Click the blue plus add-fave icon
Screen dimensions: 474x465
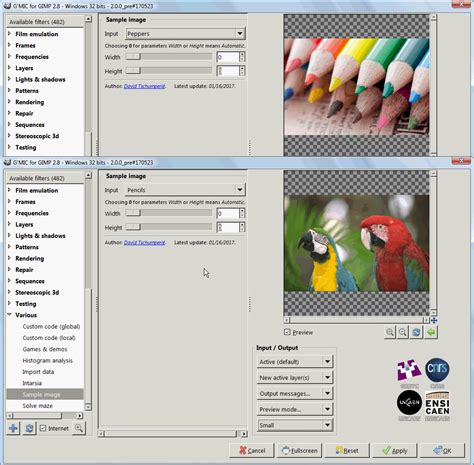(13, 428)
